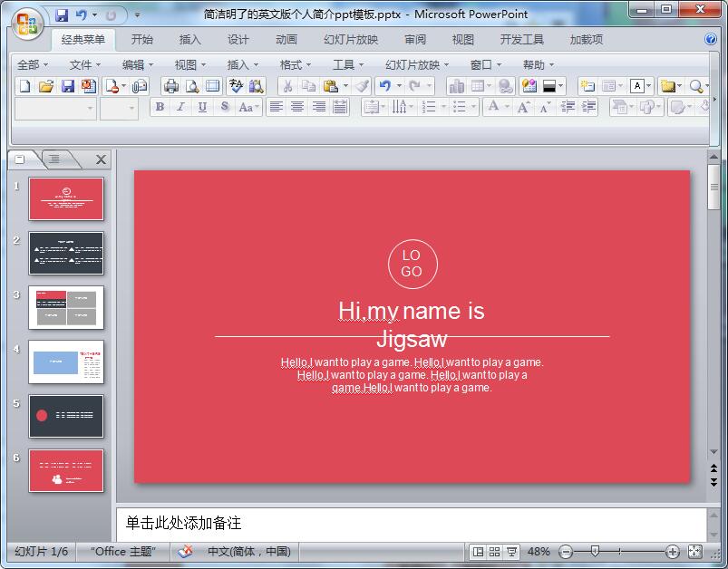The image size is (728, 569).
Task: Align text left
Action: tap(277, 107)
